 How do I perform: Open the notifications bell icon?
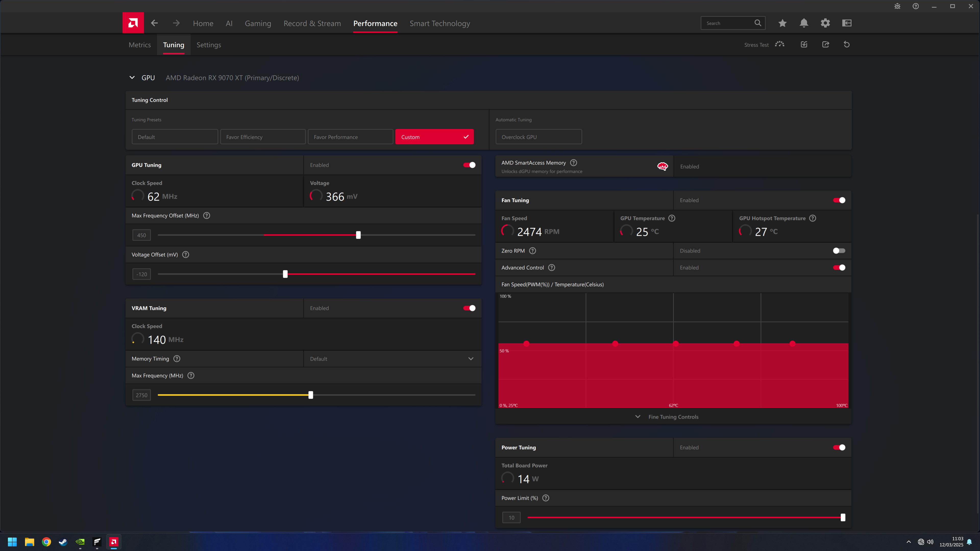(x=803, y=23)
